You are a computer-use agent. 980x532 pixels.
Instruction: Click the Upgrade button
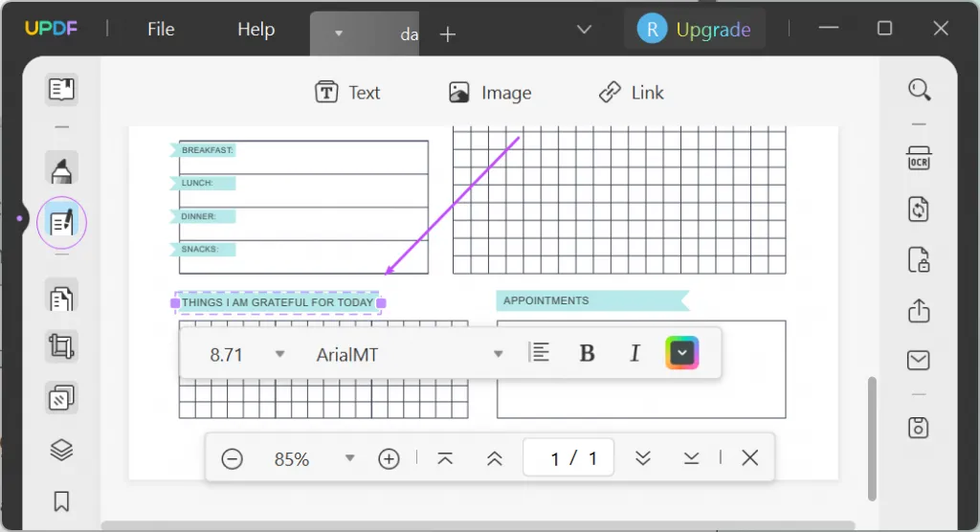point(695,29)
